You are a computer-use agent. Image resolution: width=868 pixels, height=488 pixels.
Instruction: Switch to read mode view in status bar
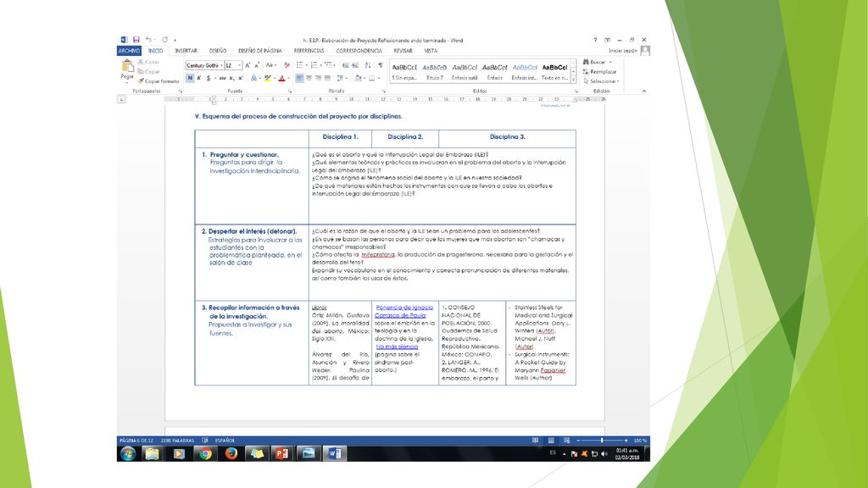pyautogui.click(x=536, y=441)
